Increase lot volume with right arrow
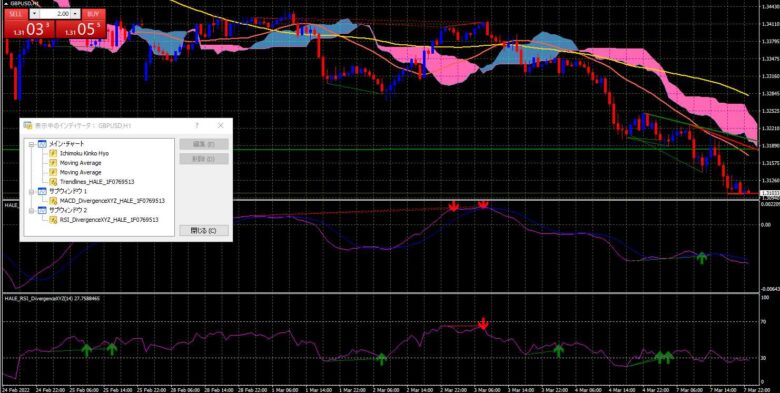The width and height of the screenshot is (780, 393). click(75, 14)
